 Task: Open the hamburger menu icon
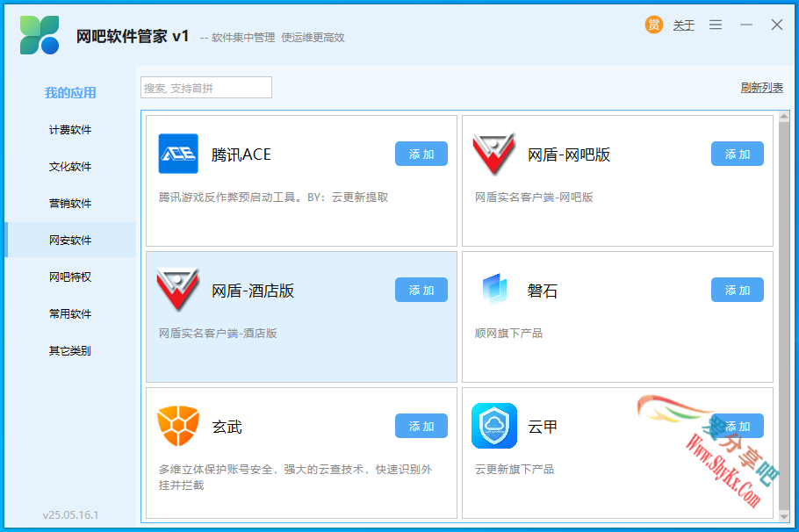point(716,25)
